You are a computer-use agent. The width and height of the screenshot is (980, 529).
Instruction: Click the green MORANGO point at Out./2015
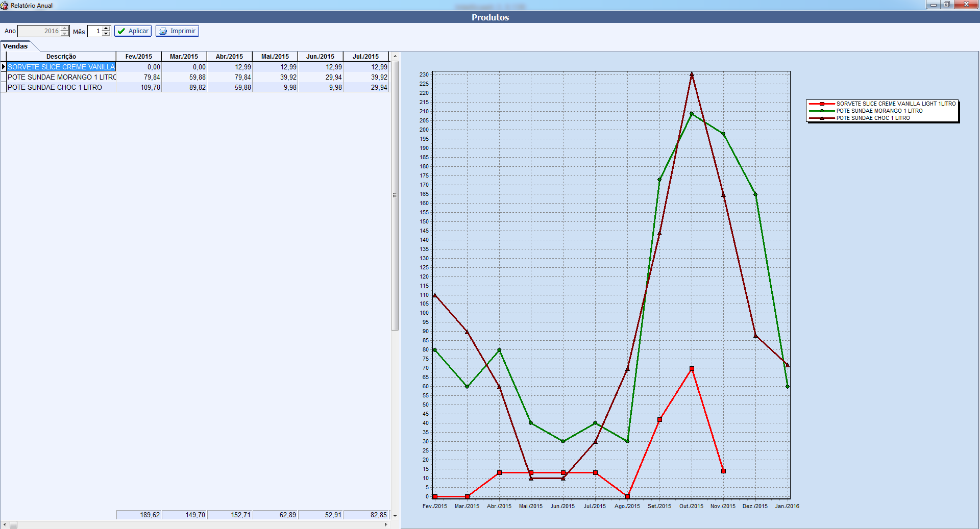pos(692,114)
